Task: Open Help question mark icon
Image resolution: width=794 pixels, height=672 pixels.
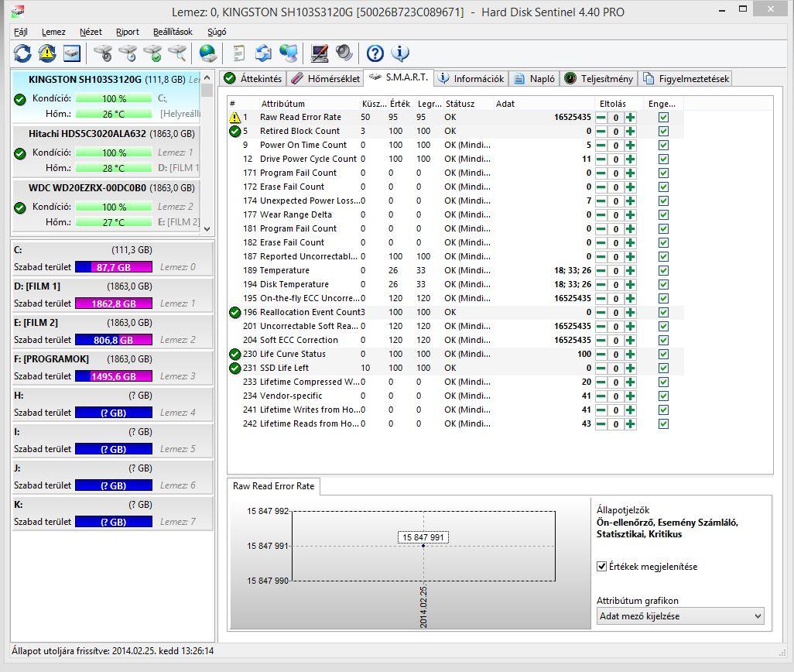Action: click(x=375, y=53)
